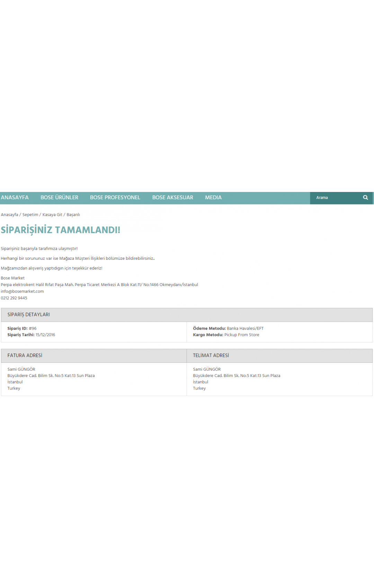Open the MEDIA navigation item

tap(213, 197)
